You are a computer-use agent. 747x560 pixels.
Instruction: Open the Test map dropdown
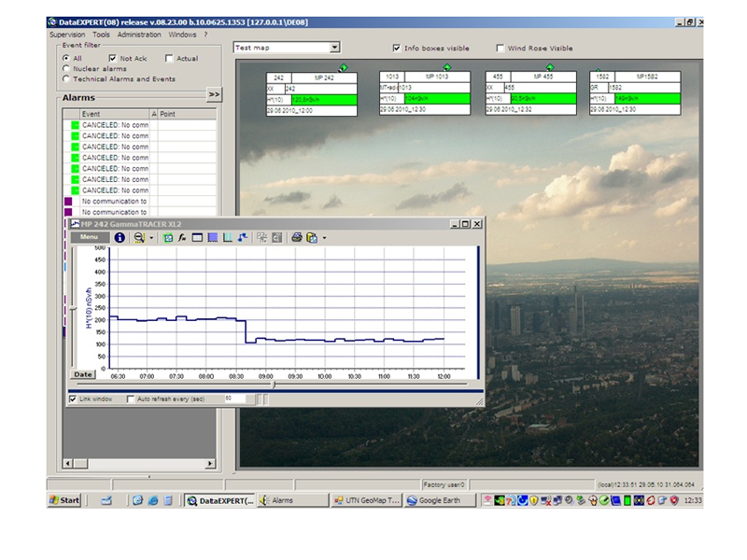pyautogui.click(x=336, y=47)
